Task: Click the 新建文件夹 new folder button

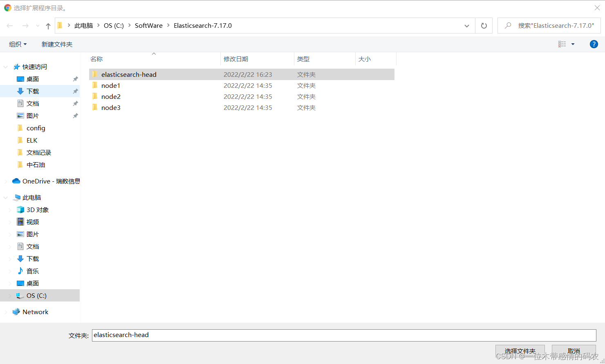Action: click(x=57, y=44)
